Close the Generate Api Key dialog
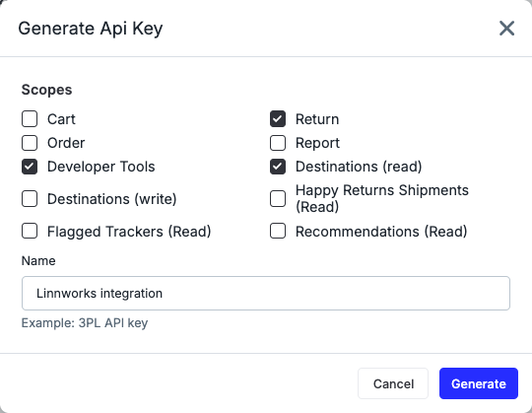The height and width of the screenshot is (413, 532). coord(507,29)
